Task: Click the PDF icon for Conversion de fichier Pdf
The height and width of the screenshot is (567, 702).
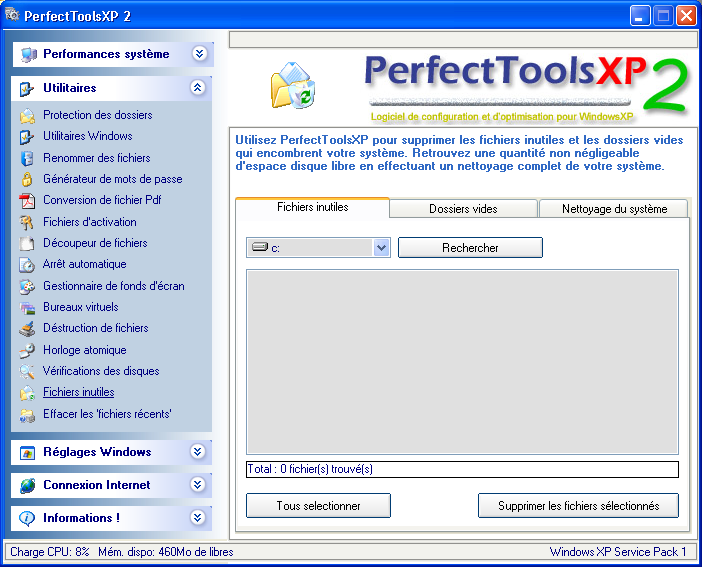Action: (x=27, y=201)
